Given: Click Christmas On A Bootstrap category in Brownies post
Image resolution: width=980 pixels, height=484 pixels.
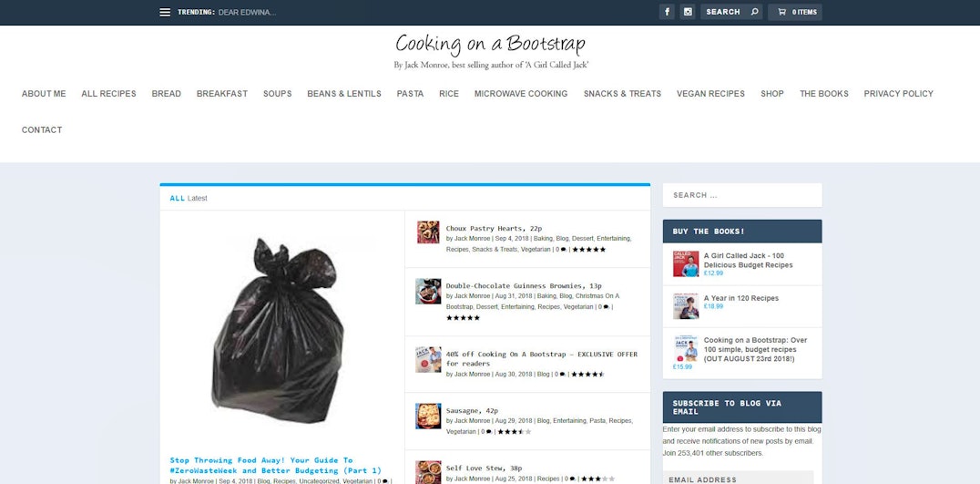Looking at the screenshot, I should [535, 302].
